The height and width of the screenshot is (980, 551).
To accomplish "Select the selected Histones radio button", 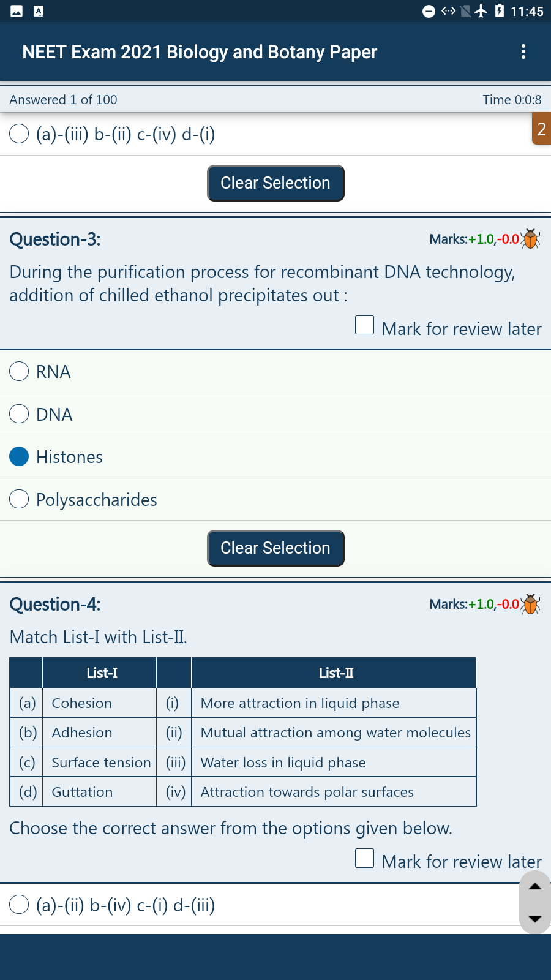I will (x=19, y=457).
